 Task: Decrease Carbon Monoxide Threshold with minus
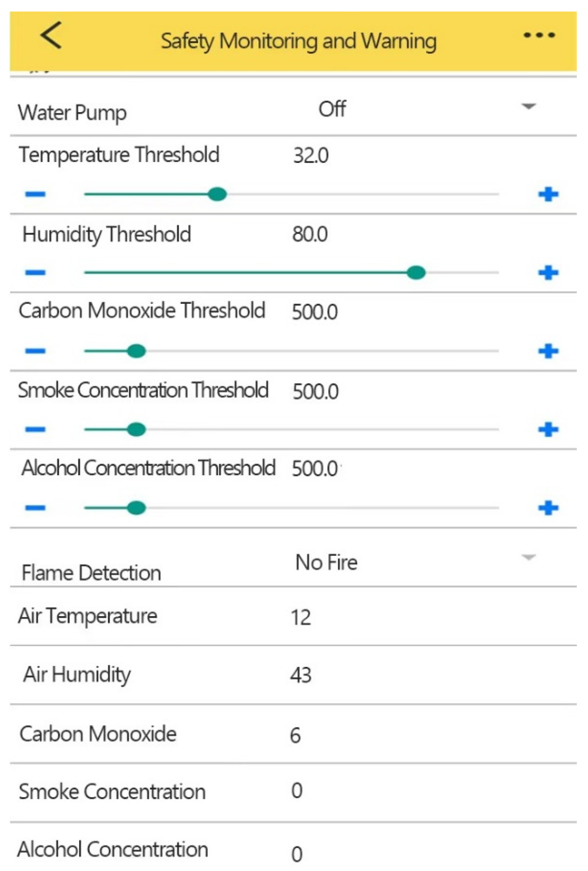(x=36, y=351)
